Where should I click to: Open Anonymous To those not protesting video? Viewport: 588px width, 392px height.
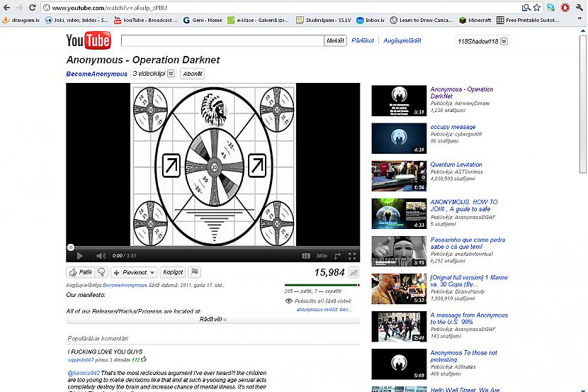point(463,356)
